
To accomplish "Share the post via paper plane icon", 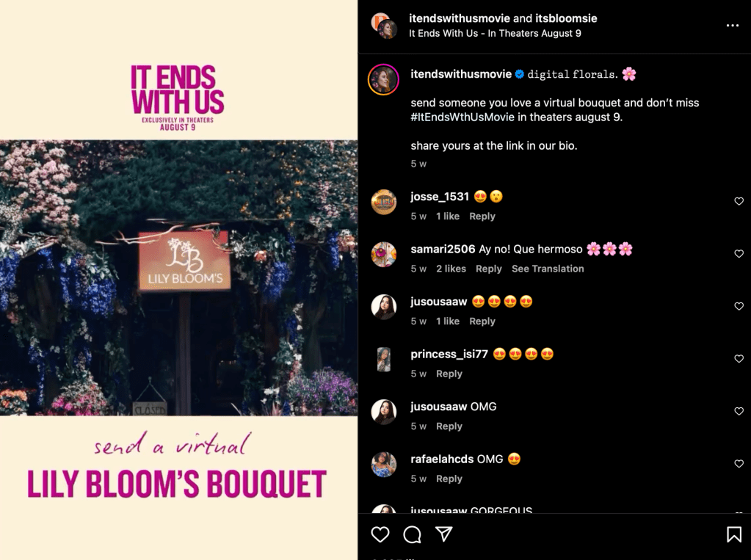I will 444,534.
